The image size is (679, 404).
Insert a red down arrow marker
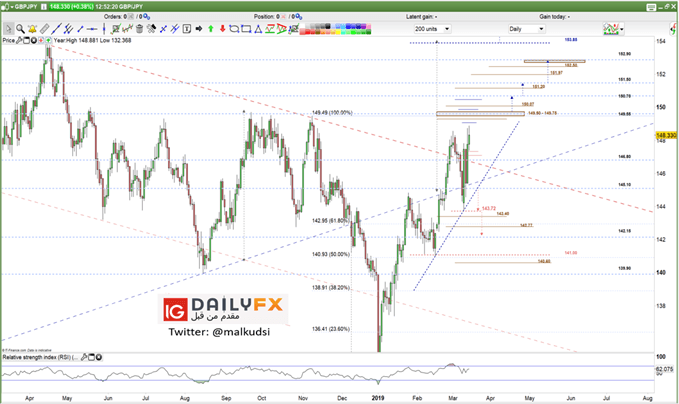[222, 29]
